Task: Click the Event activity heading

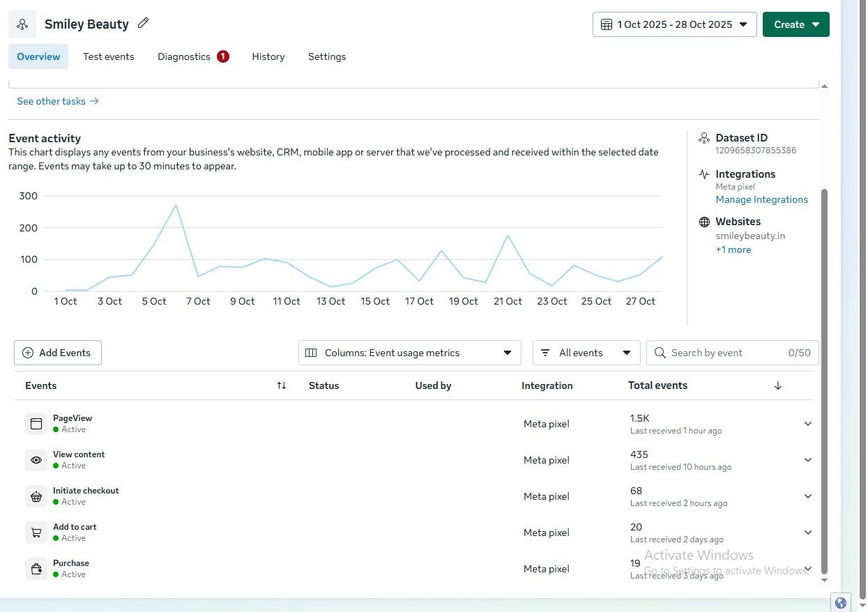Action: click(45, 138)
